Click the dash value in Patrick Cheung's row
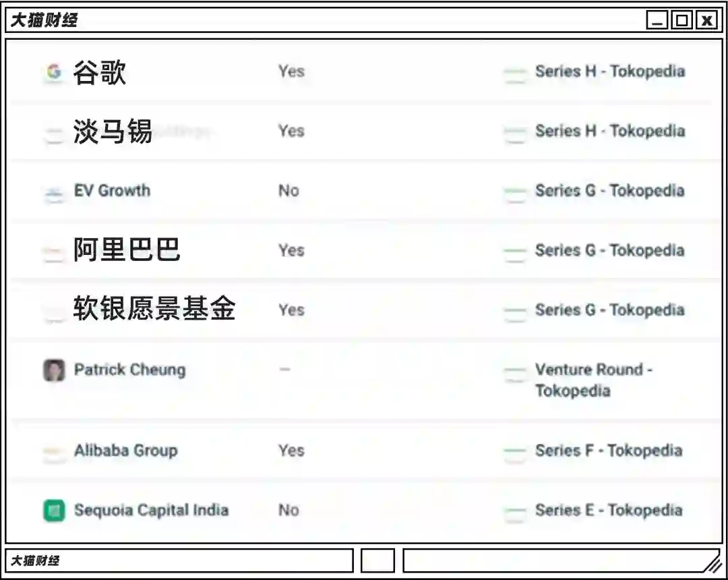This screenshot has width=728, height=580. [284, 369]
